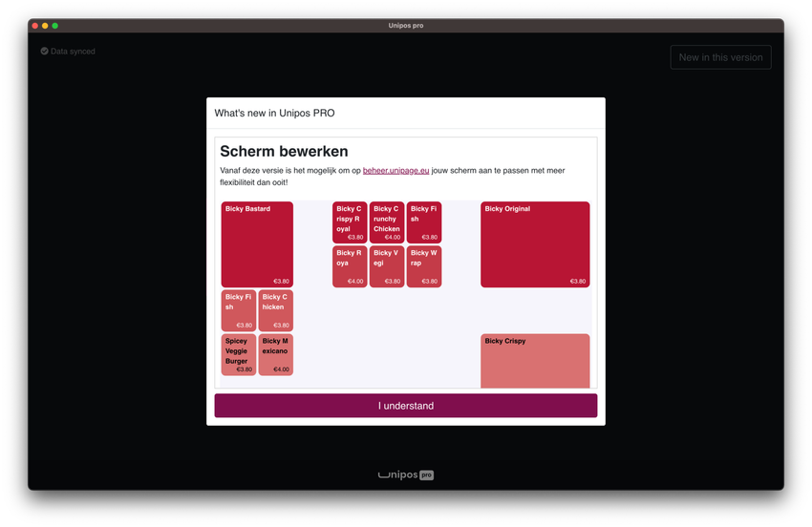
Task: Open the New in this version button
Action: pos(720,57)
